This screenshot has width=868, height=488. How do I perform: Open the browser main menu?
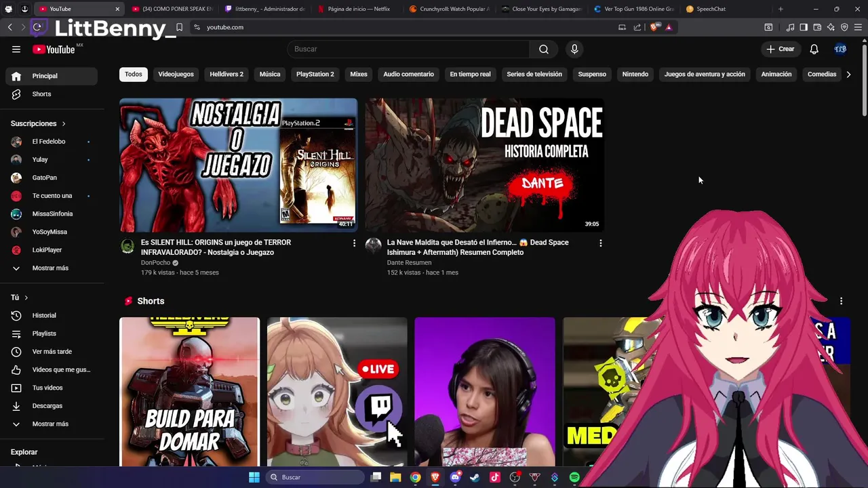click(x=858, y=27)
